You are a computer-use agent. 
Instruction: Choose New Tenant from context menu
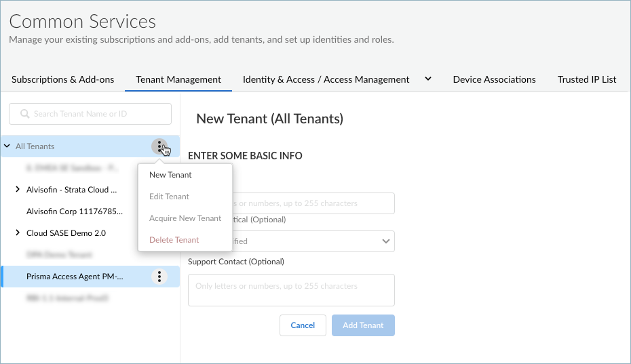170,175
